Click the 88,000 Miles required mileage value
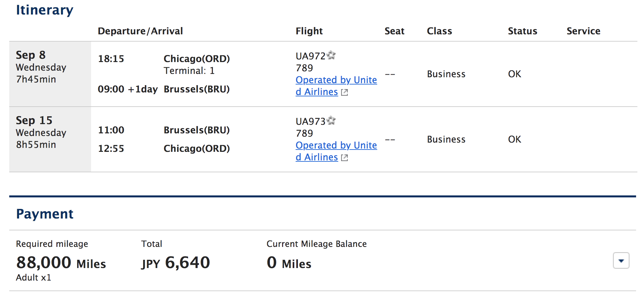 61,263
